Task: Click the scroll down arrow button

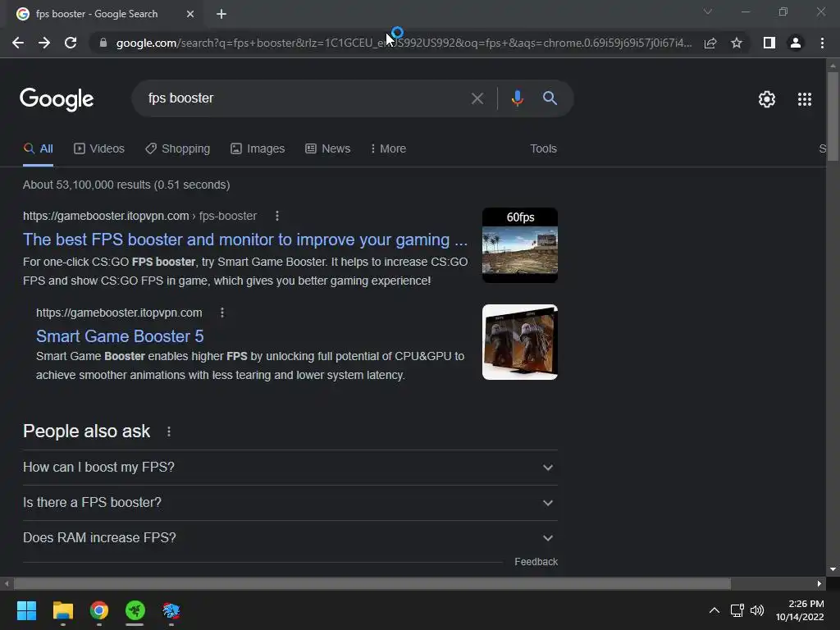Action: point(833,569)
